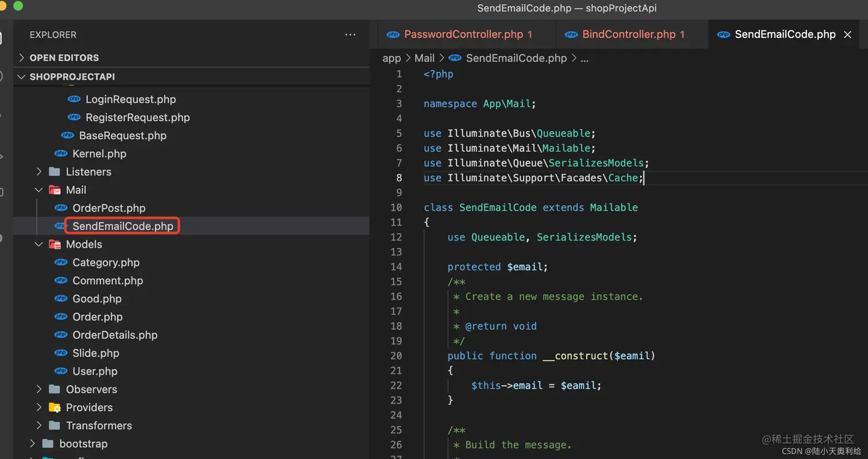The width and height of the screenshot is (868, 459).
Task: Expand the Listeners folder chevron
Action: point(39,172)
